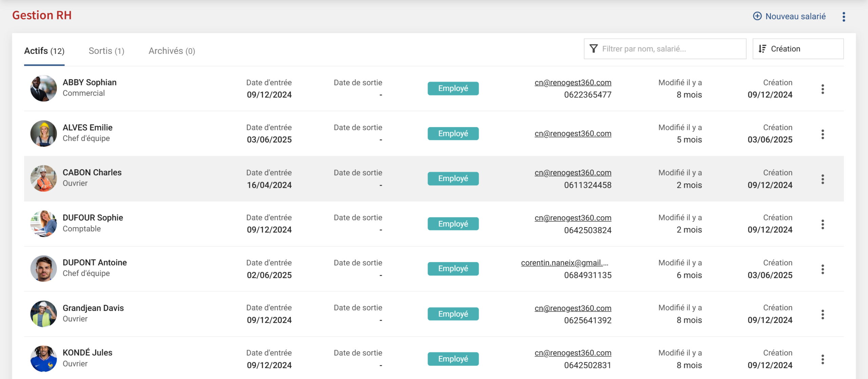Open row options menu for KONDÉ Jules
This screenshot has height=379, width=868.
[823, 359]
